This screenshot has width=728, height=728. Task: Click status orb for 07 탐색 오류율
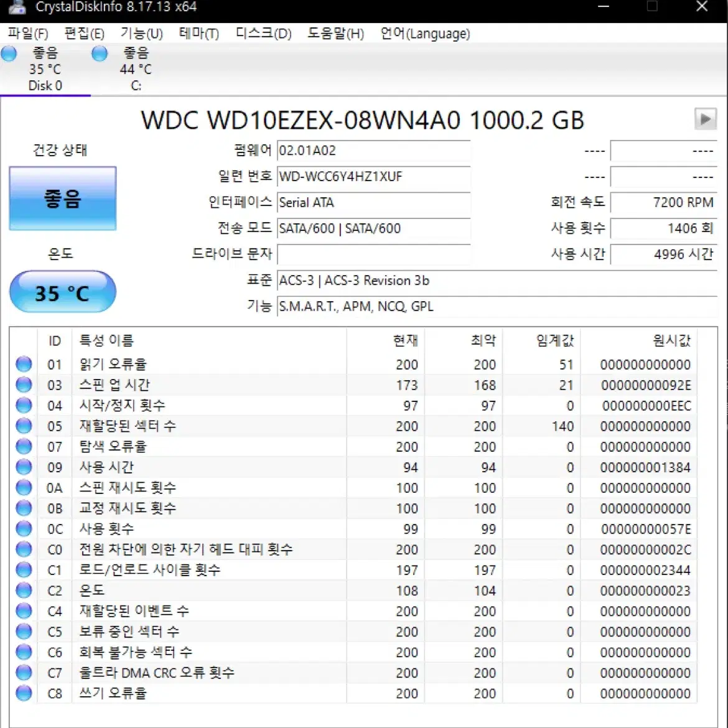(x=24, y=447)
